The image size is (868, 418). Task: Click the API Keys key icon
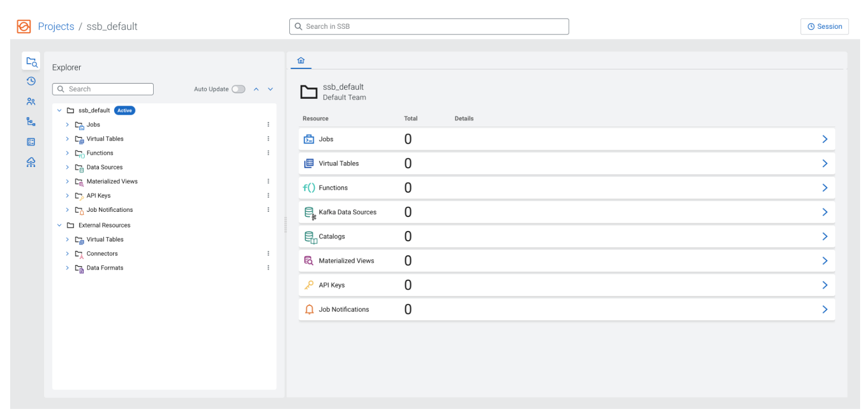[x=309, y=285]
